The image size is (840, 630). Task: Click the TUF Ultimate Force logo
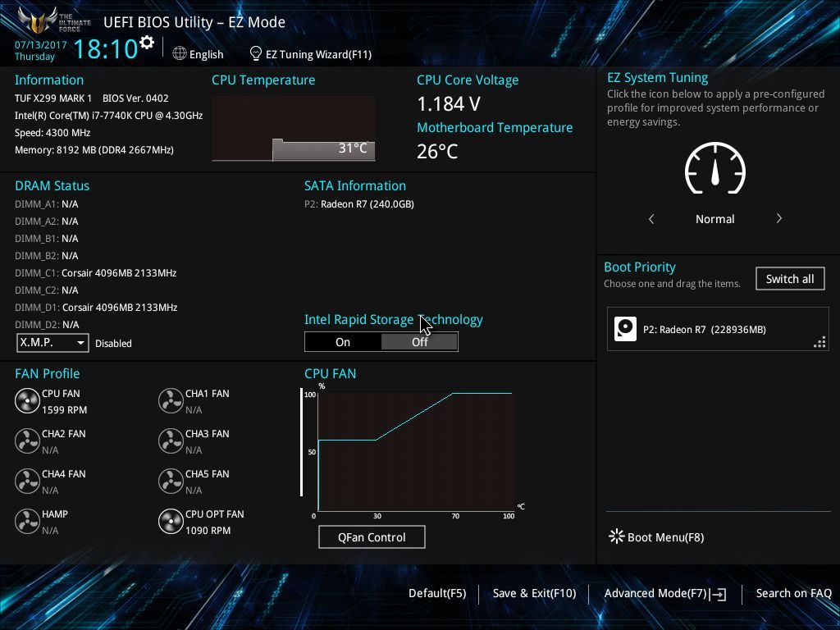pyautogui.click(x=53, y=21)
